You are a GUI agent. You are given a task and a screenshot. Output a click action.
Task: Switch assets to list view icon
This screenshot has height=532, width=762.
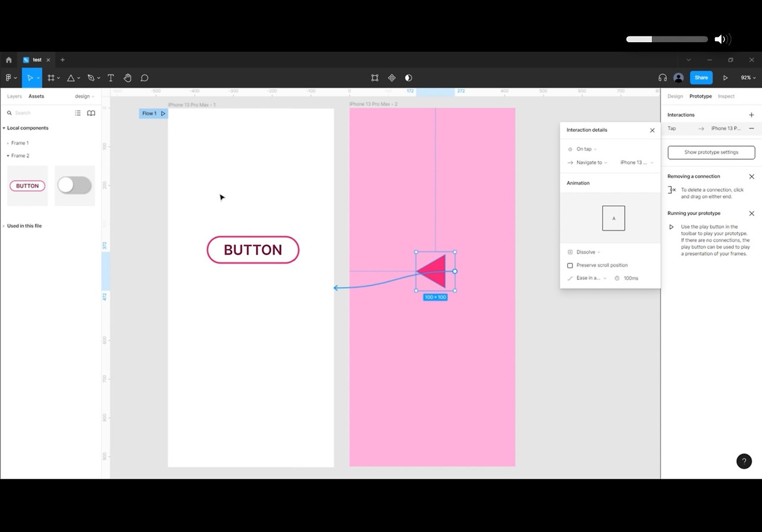pos(77,113)
